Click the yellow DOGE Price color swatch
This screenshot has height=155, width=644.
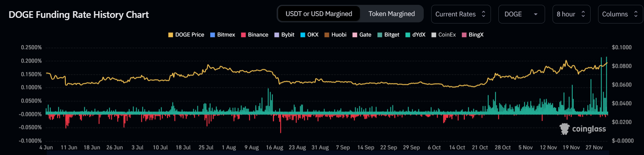pyautogui.click(x=171, y=35)
